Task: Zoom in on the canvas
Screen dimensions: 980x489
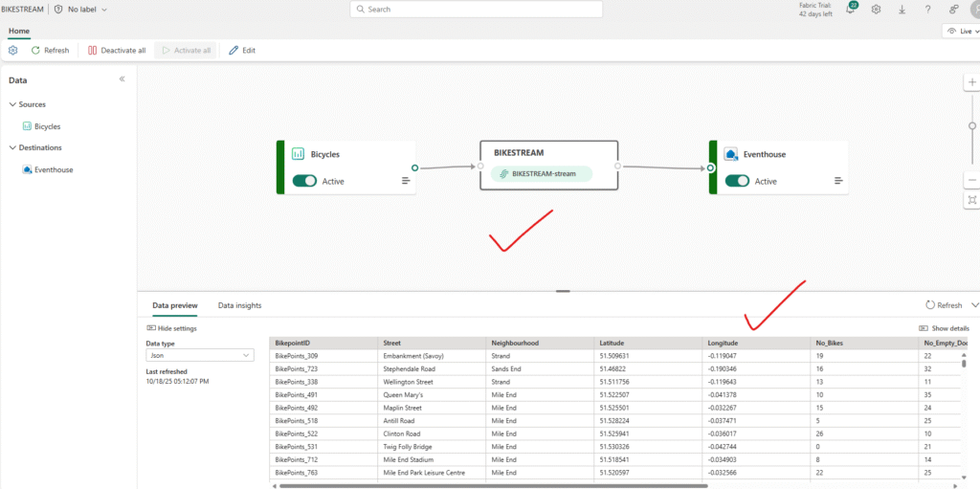Action: 972,83
